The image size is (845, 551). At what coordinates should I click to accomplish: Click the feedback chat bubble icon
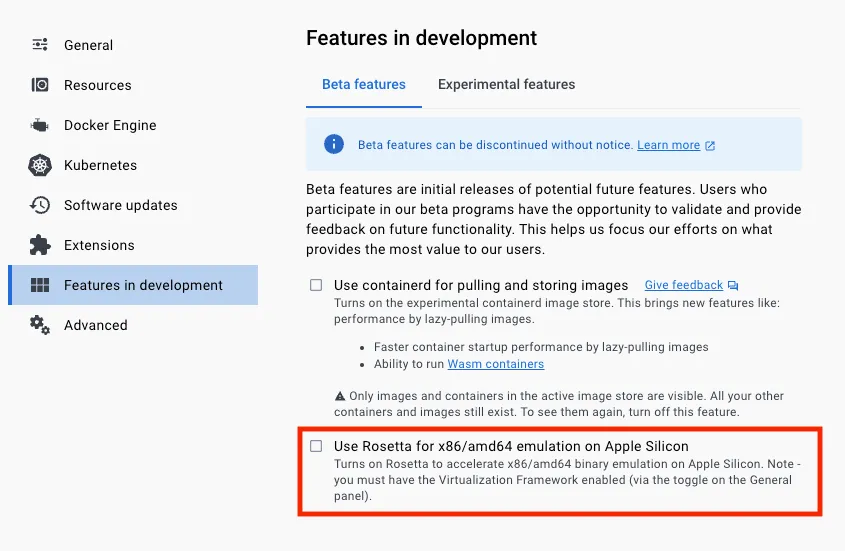(733, 285)
